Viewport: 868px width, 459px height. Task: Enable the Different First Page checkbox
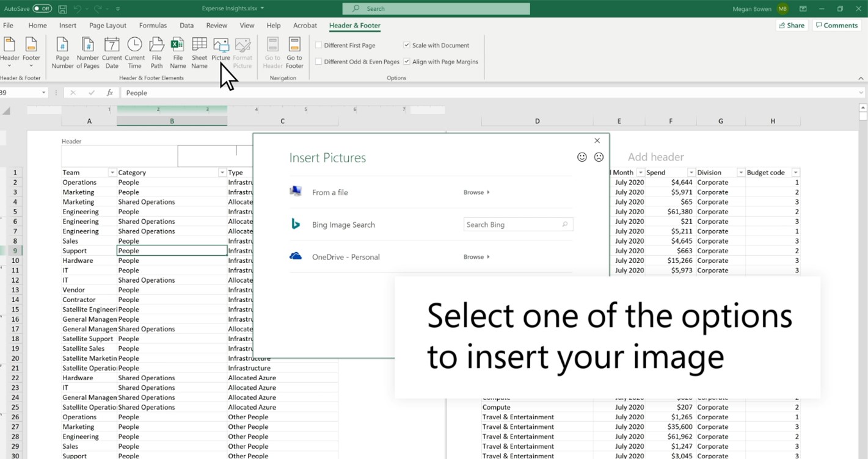pyautogui.click(x=318, y=45)
